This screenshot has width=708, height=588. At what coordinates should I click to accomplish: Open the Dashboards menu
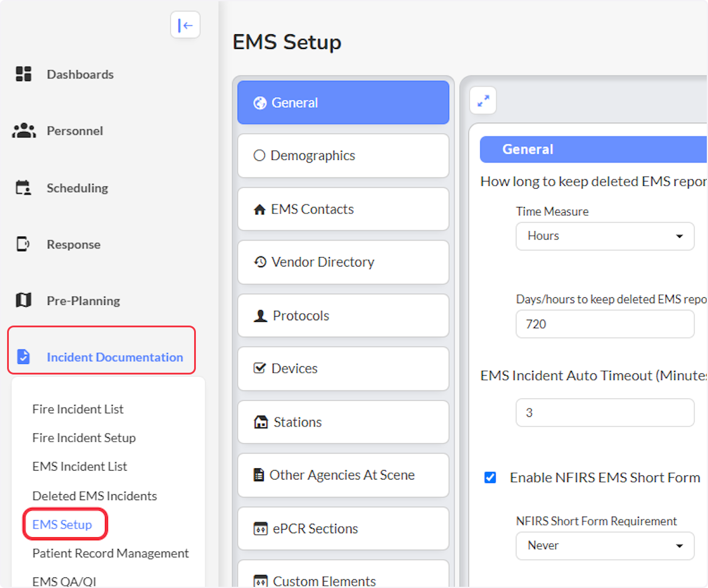point(80,74)
